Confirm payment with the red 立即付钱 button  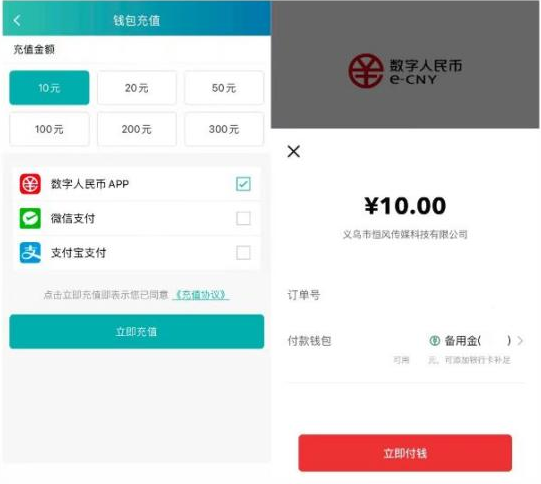coord(405,453)
